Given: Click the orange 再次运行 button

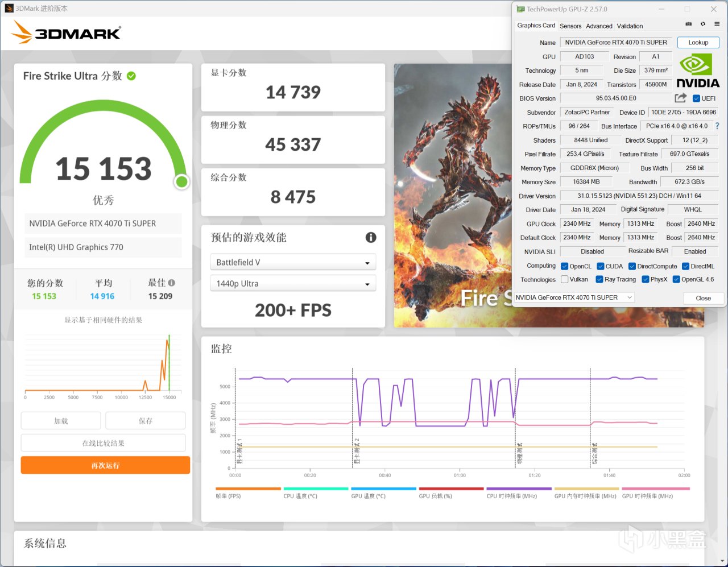Looking at the screenshot, I should (105, 465).
